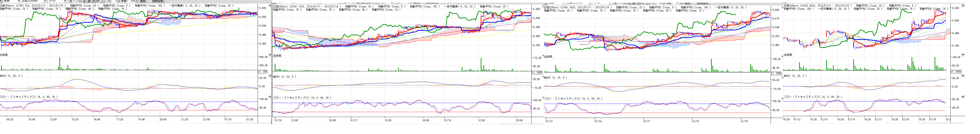This screenshot has width=980, height=134.
Task: Select the 日 daily timeframe button
Action: coord(84,1)
